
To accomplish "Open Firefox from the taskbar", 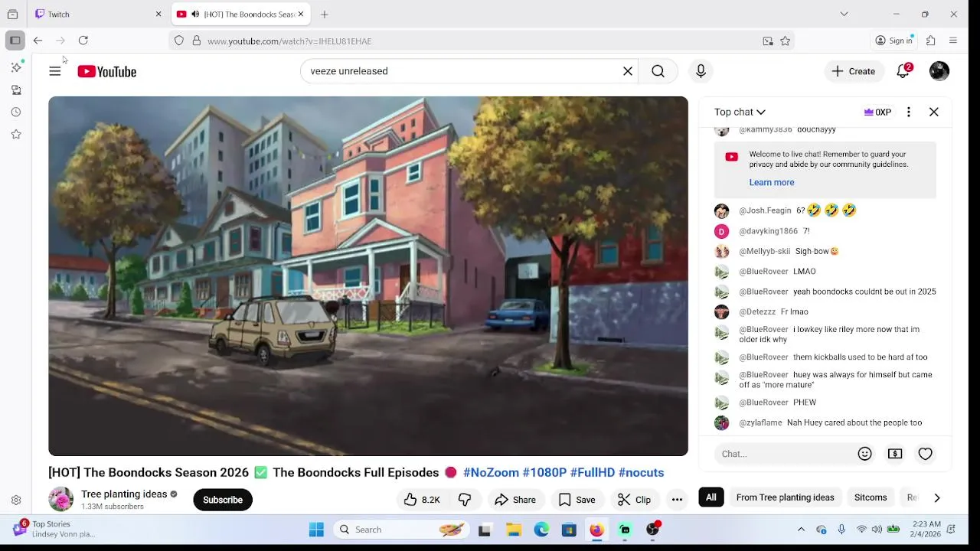I will [596, 530].
